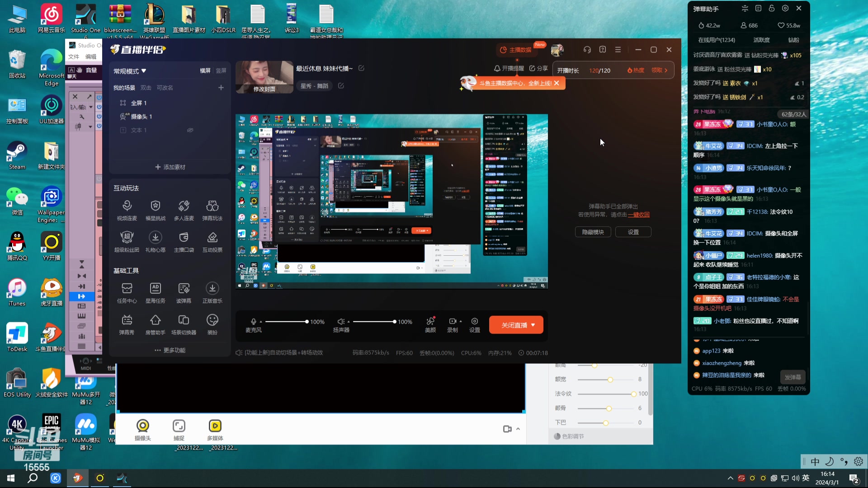Expand 更多功能 more functions
The image size is (868, 488).
tap(170, 350)
